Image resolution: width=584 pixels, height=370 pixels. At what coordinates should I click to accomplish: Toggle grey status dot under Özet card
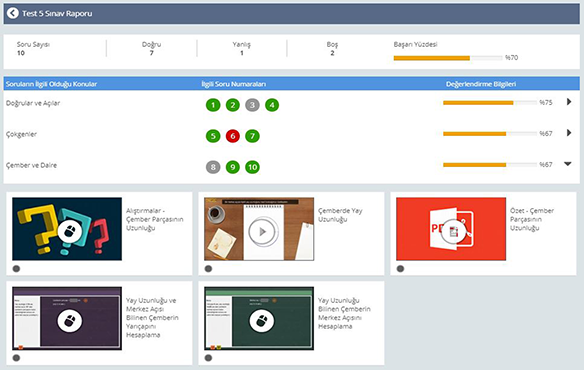[400, 269]
